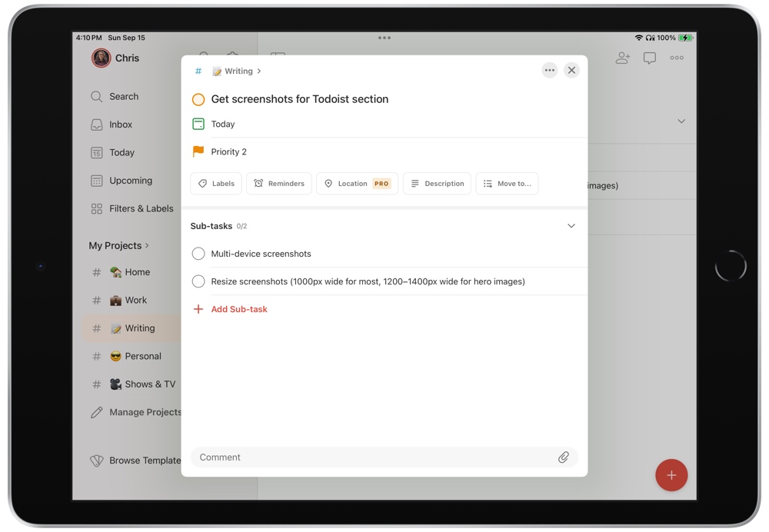Open project comments speech bubble icon
The height and width of the screenshot is (532, 769).
[649, 58]
